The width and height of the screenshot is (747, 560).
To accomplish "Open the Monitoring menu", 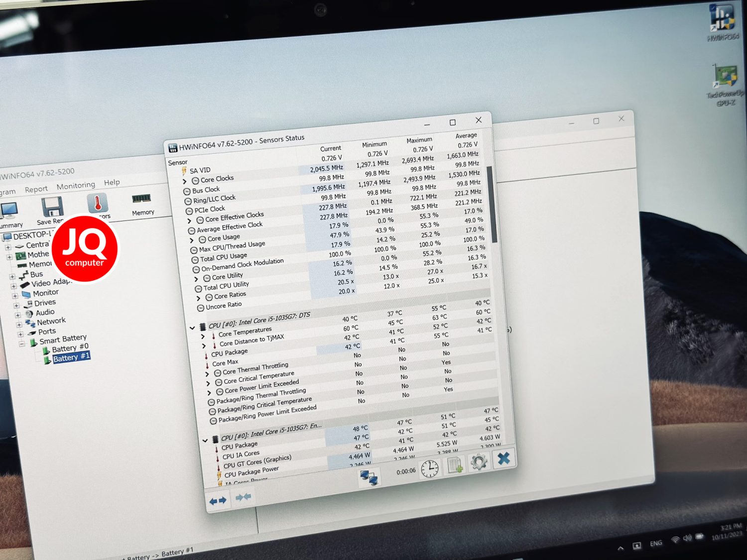I will 76,186.
